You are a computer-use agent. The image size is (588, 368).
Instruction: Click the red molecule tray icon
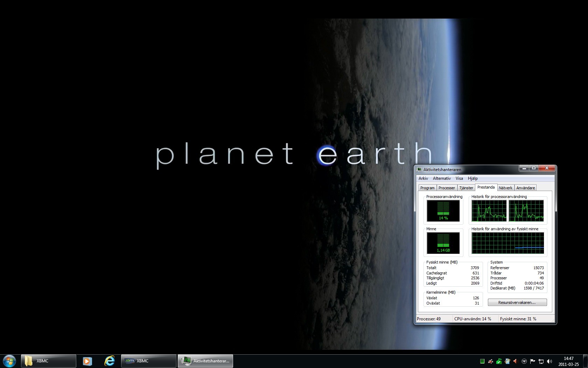point(491,361)
